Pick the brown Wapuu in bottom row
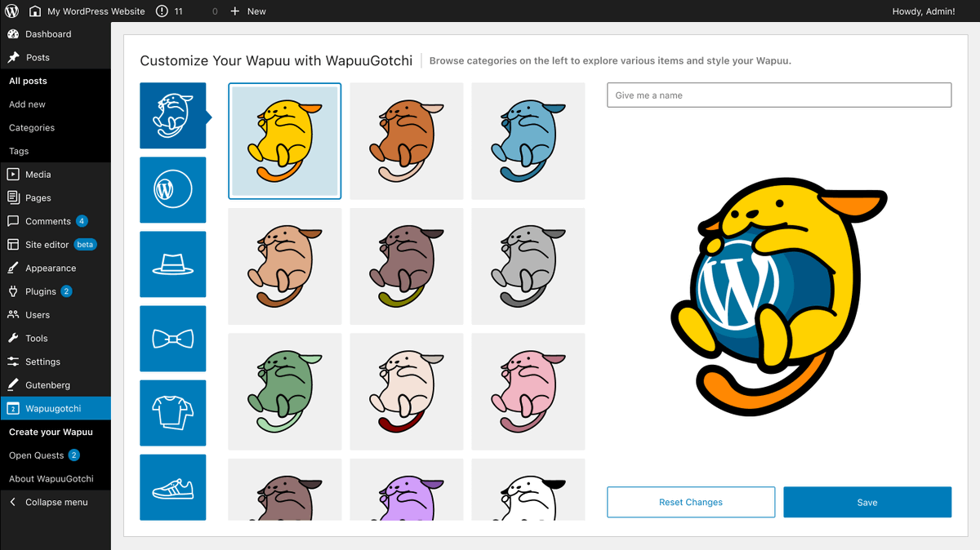Screen dimensions: 980x550 click(285, 489)
